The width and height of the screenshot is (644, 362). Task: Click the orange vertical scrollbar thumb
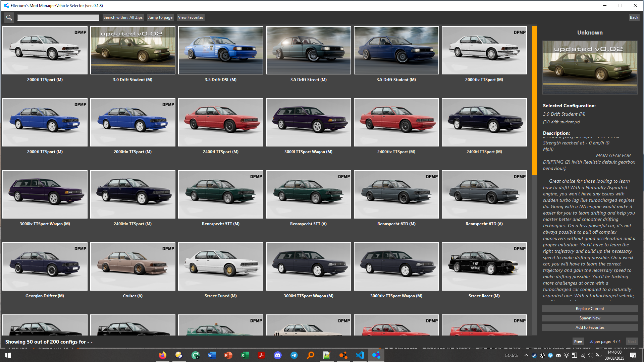pyautogui.click(x=535, y=101)
